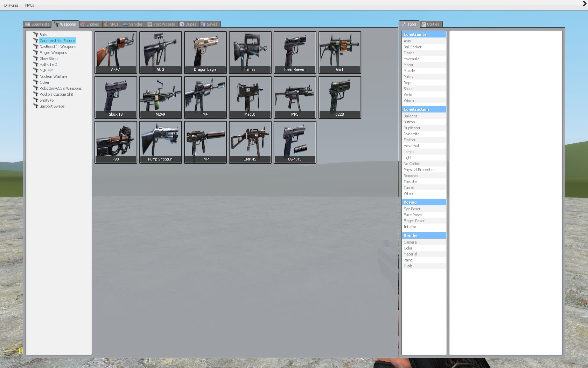This screenshot has width=588, height=368.
Task: Choose the Face Poser tool
Action: 424,215
